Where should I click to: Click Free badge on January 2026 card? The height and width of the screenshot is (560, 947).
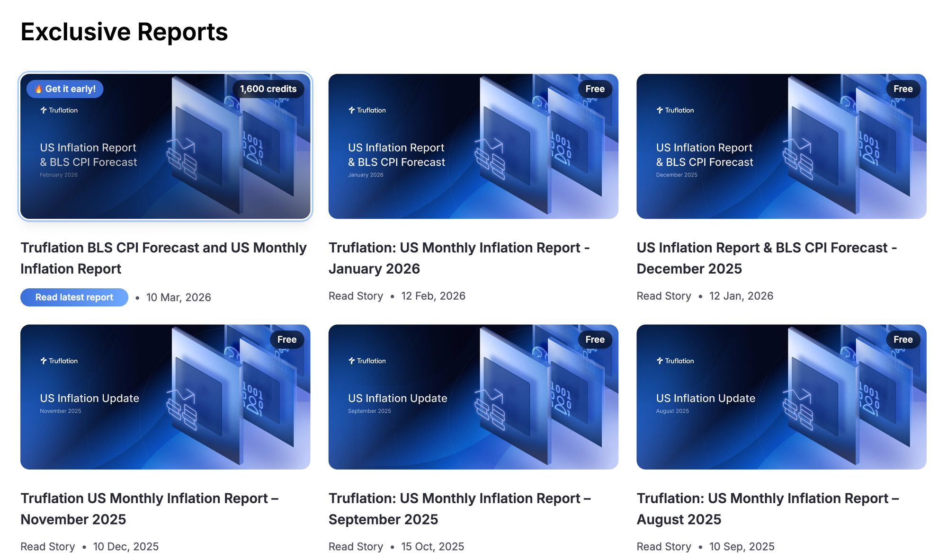pyautogui.click(x=595, y=89)
